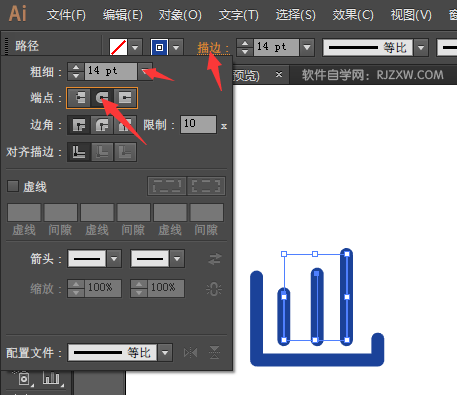Viewport: 457px width, 395px height.
Task: Open the 粗细 weight dropdown in panel
Action: point(145,71)
